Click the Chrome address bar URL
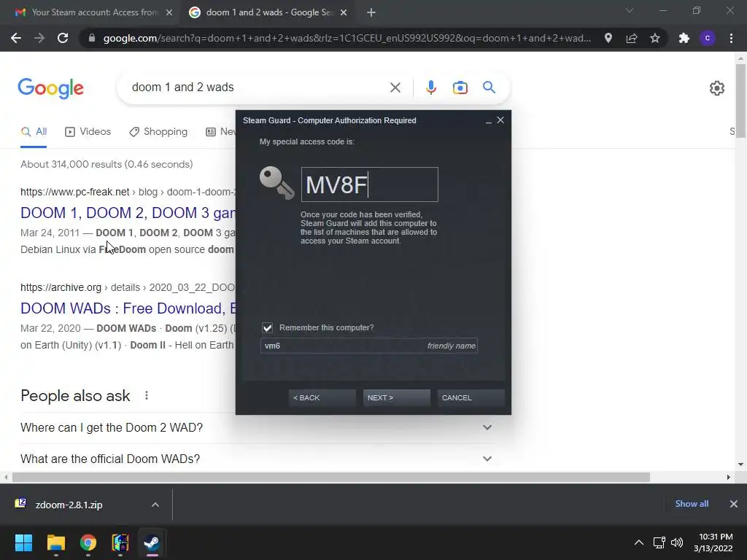The height and width of the screenshot is (560, 747). pyautogui.click(x=347, y=38)
